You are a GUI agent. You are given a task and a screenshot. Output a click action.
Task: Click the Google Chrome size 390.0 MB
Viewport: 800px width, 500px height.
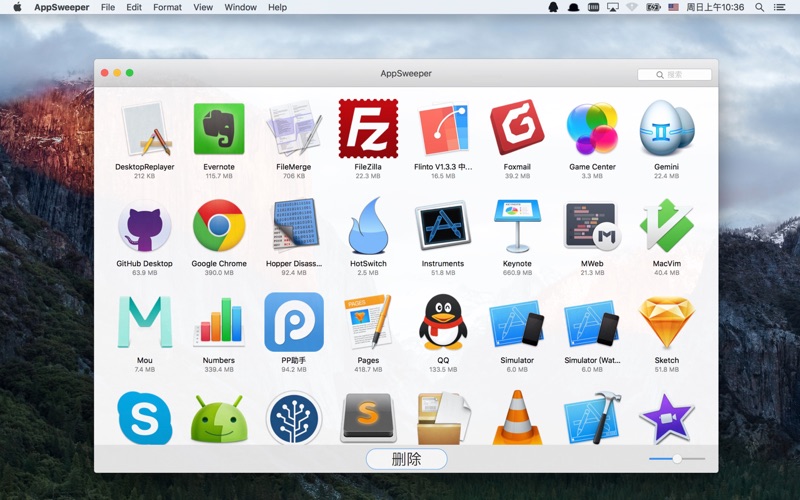219,273
